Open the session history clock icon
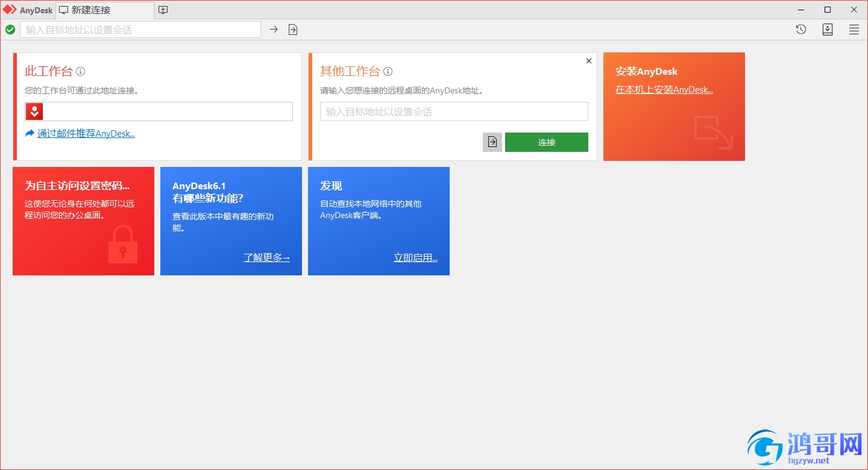This screenshot has height=470, width=868. click(x=801, y=30)
